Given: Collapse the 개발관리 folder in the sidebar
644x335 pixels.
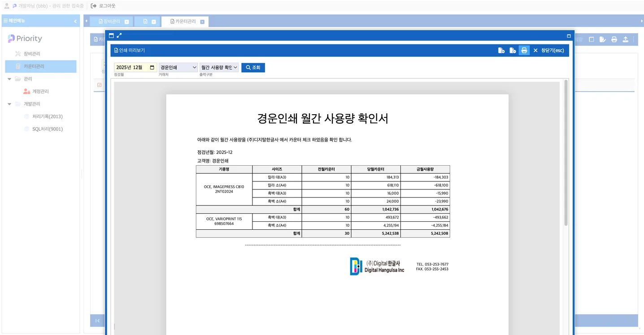Looking at the screenshot, I should pyautogui.click(x=9, y=104).
